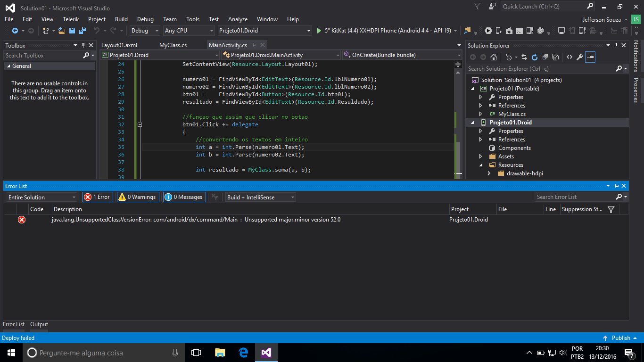Image resolution: width=644 pixels, height=362 pixels.
Task: Open the notifications flag icon in the title bar
Action: (x=477, y=6)
